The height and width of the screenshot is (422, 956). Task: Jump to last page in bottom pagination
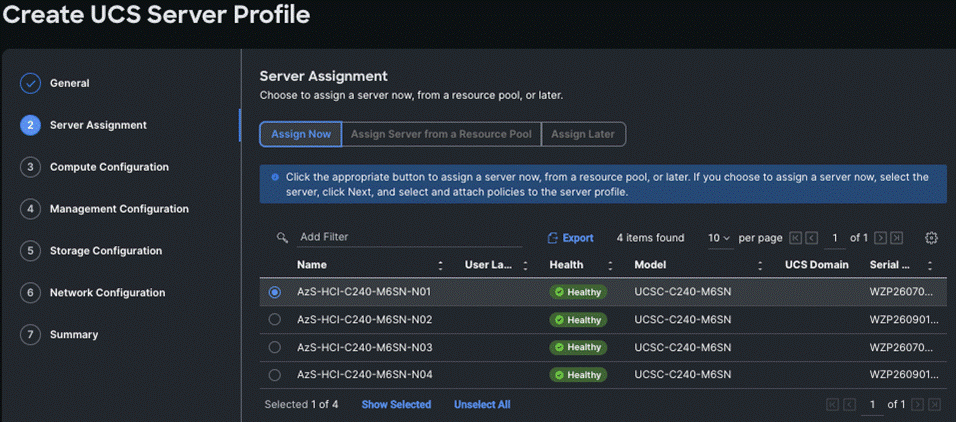pos(934,404)
